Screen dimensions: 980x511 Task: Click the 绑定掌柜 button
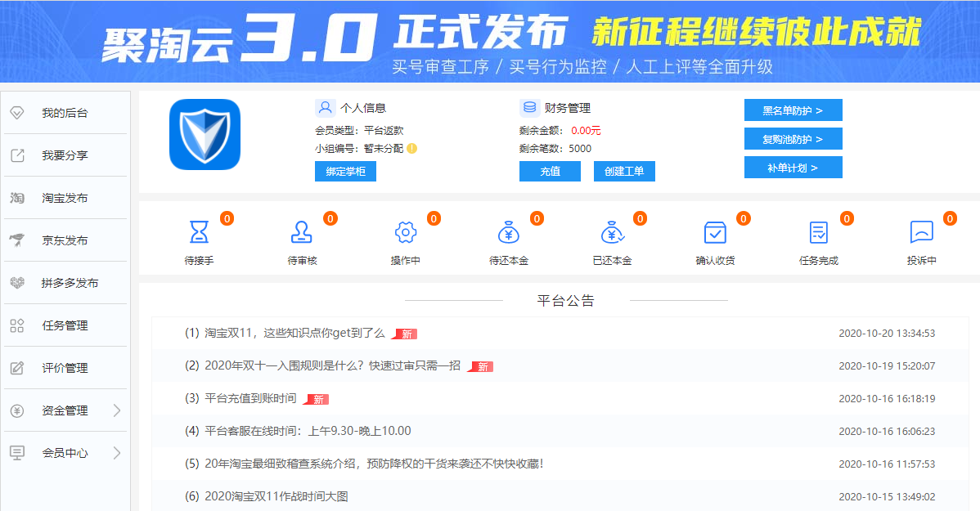pyautogui.click(x=346, y=171)
